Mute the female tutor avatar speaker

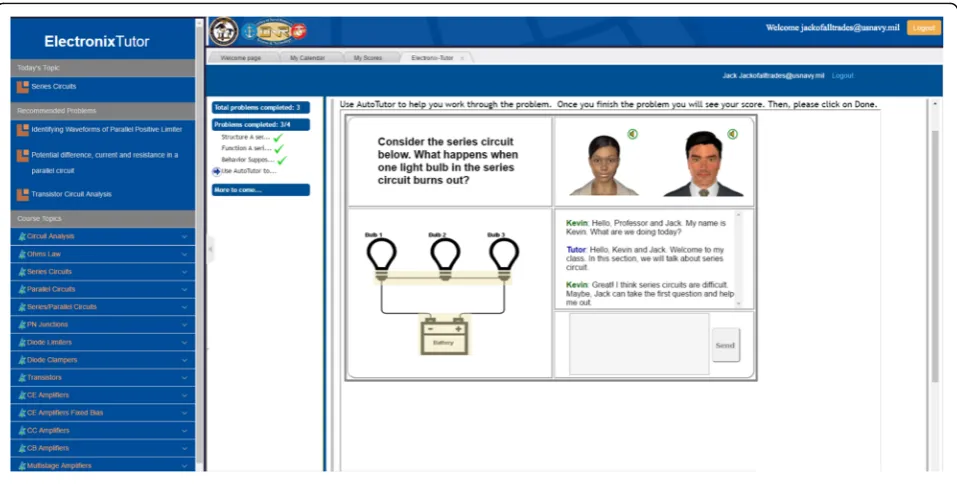(633, 134)
